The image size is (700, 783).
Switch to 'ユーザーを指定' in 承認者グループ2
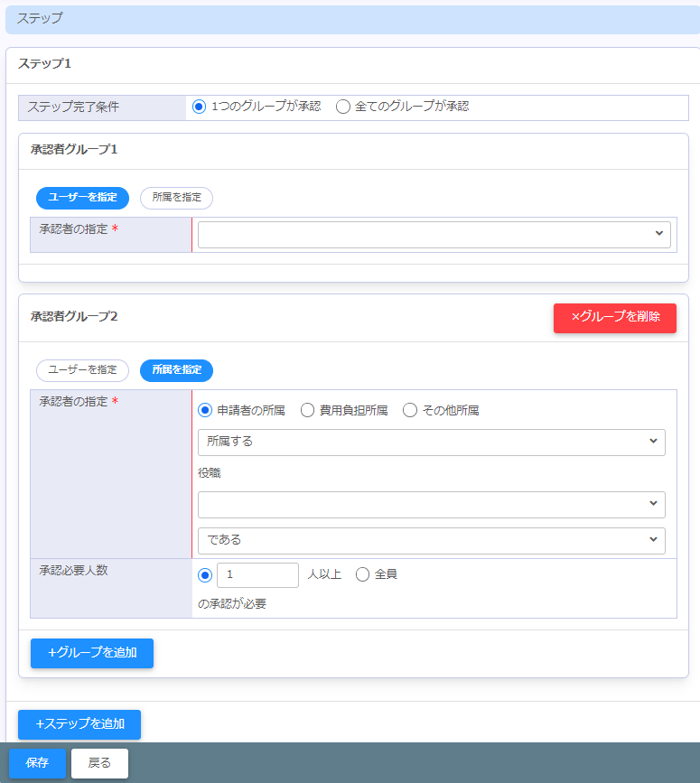pyautogui.click(x=82, y=370)
